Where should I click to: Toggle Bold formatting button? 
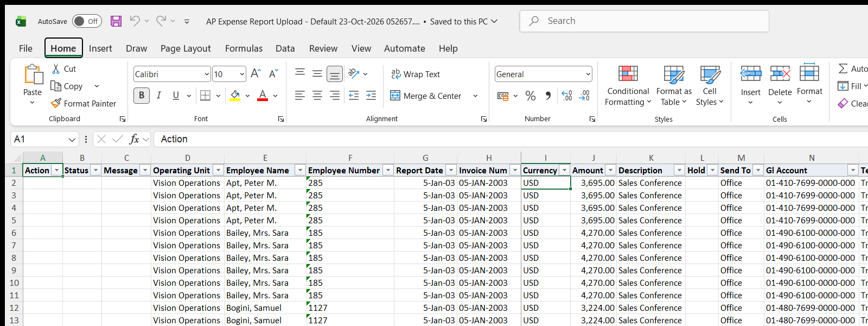(x=142, y=96)
